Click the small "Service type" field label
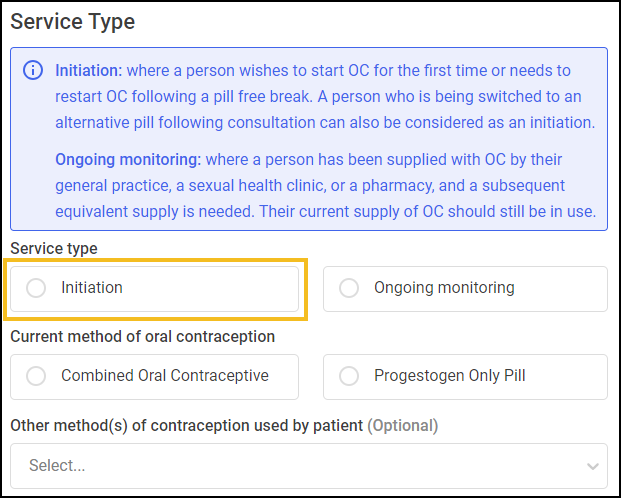621x498 pixels. 54,249
